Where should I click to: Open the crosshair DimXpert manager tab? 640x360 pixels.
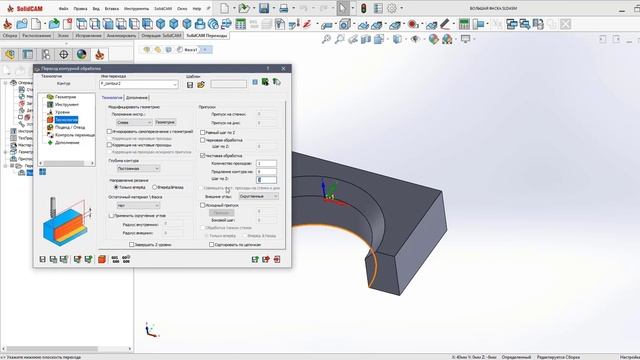click(x=64, y=54)
